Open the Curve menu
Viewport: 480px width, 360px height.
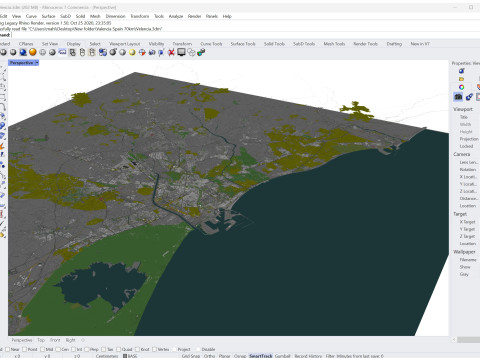coord(31,16)
